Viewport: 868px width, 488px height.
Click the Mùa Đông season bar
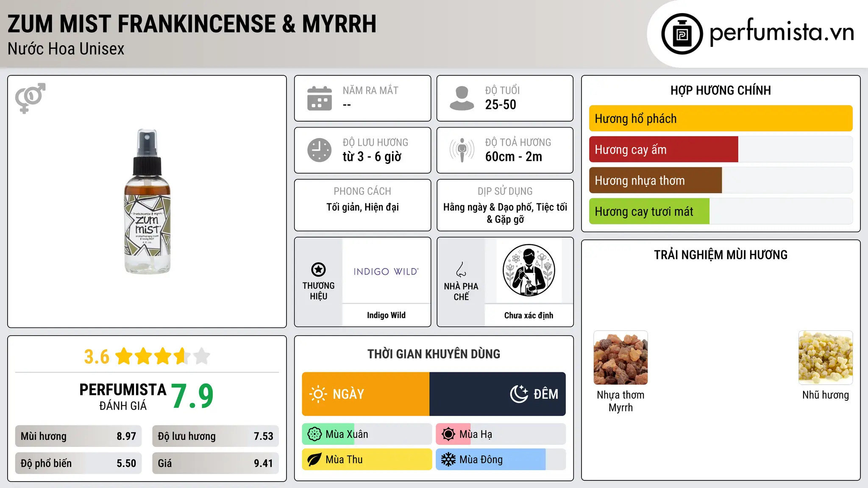(501, 460)
